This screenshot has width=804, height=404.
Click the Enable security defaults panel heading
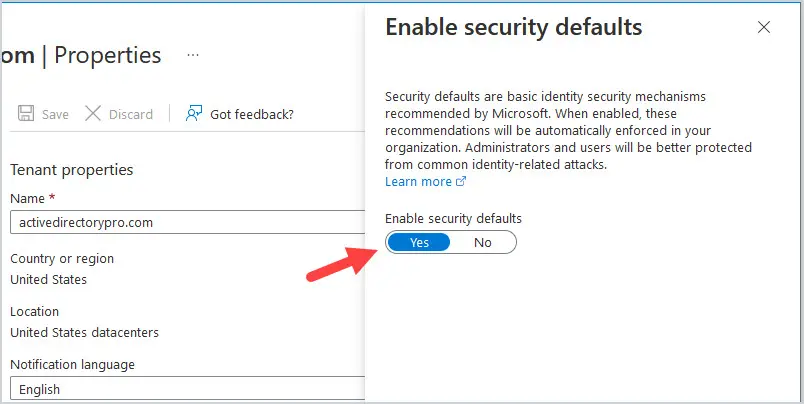click(513, 27)
